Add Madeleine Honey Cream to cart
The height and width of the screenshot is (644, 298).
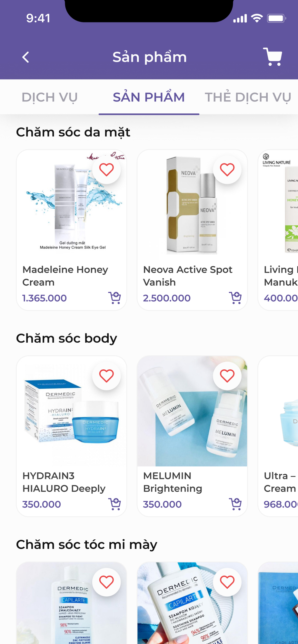[x=114, y=298]
